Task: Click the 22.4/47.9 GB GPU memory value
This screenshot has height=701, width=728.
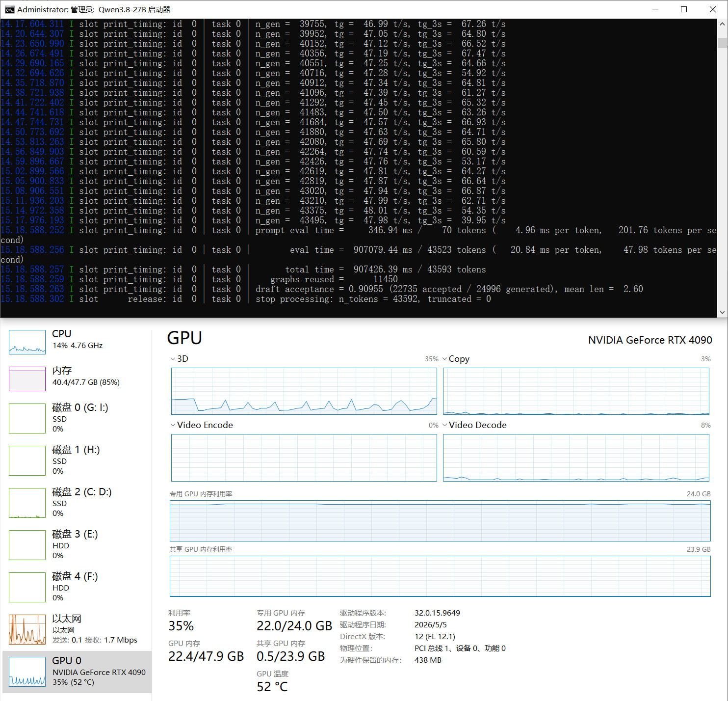Action: 206,656
